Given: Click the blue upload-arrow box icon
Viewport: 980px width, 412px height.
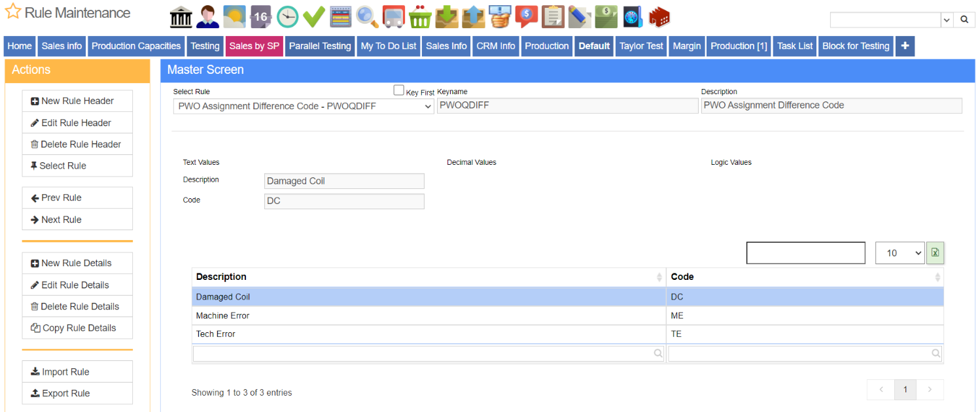Looking at the screenshot, I should point(473,17).
